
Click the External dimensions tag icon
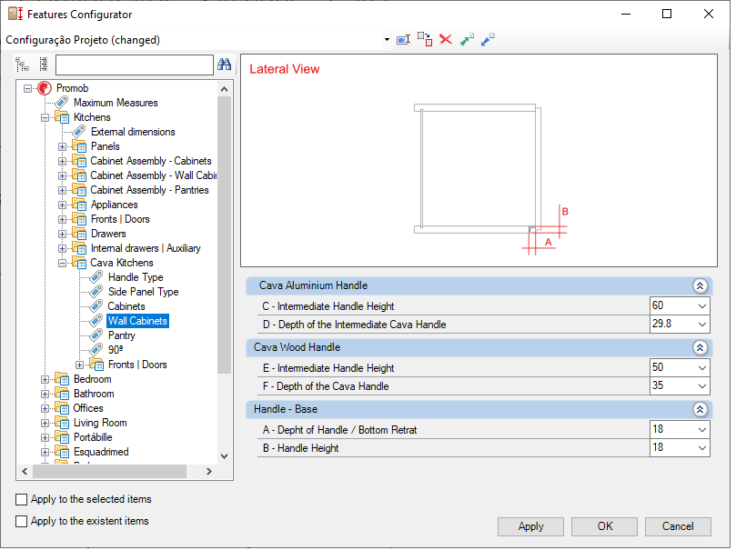[x=79, y=131]
